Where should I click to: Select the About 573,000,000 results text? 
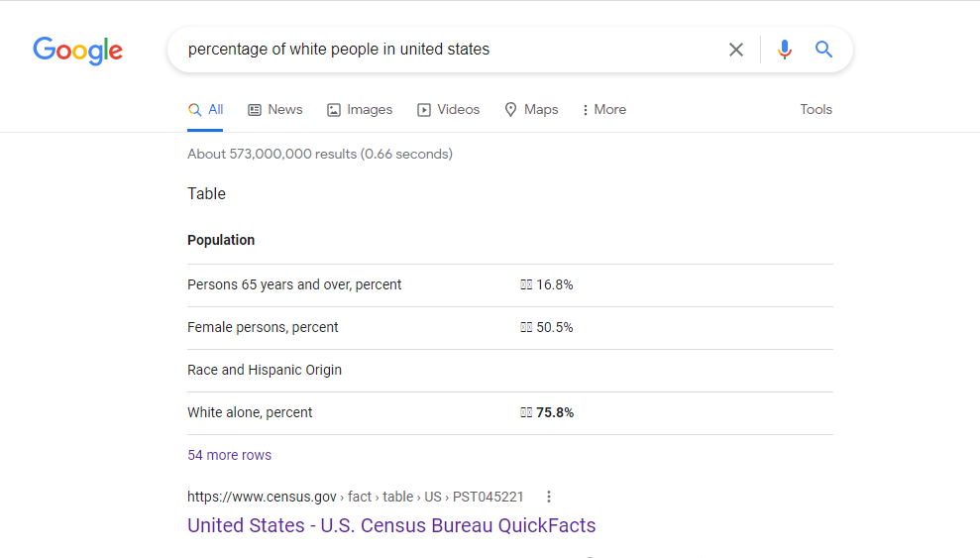pyautogui.click(x=320, y=154)
